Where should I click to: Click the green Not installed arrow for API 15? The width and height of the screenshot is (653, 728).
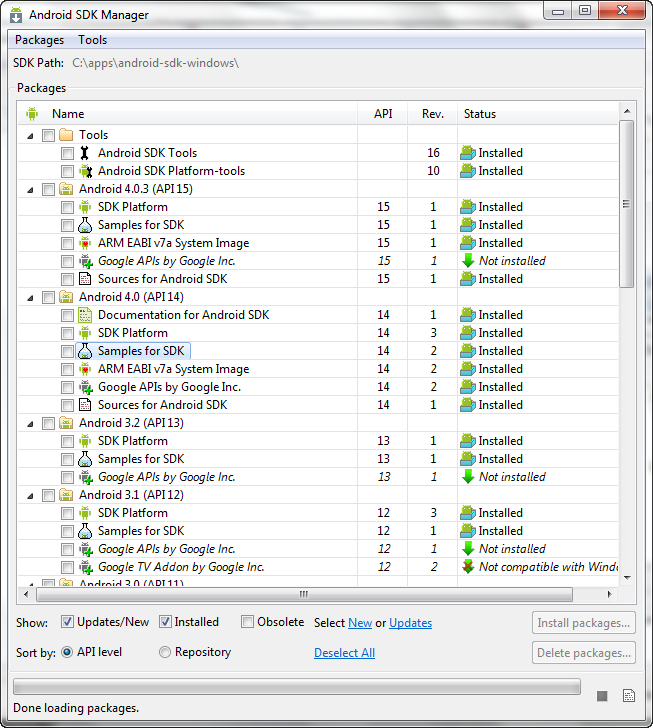coord(468,260)
